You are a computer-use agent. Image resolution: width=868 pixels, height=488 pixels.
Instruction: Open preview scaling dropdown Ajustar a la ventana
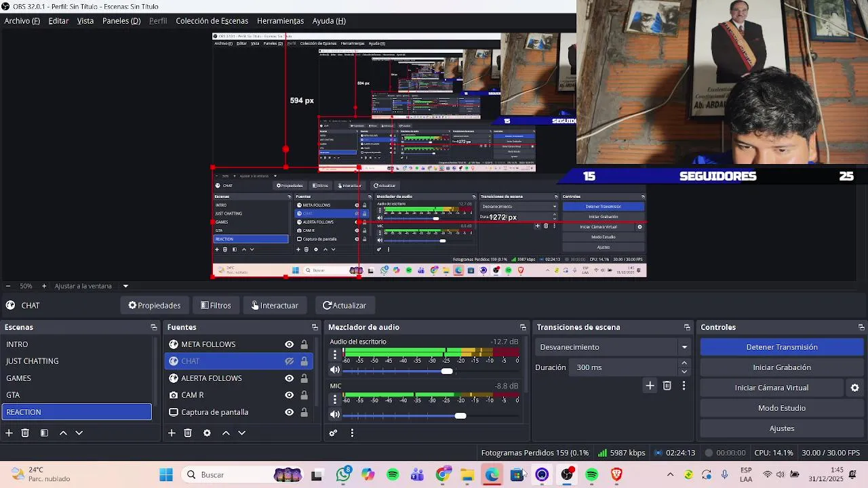click(91, 286)
